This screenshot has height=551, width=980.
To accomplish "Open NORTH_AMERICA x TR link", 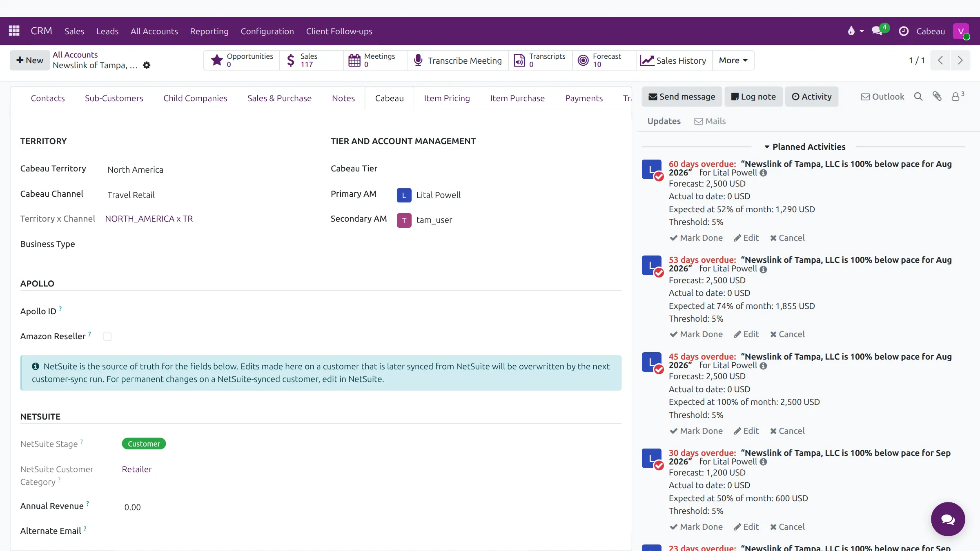I will click(149, 219).
